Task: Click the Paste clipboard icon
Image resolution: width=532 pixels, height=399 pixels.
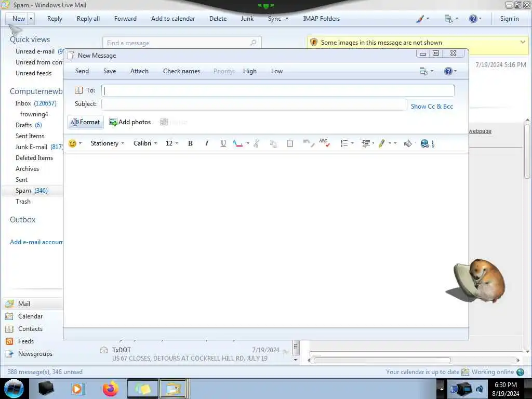Action: [x=290, y=143]
